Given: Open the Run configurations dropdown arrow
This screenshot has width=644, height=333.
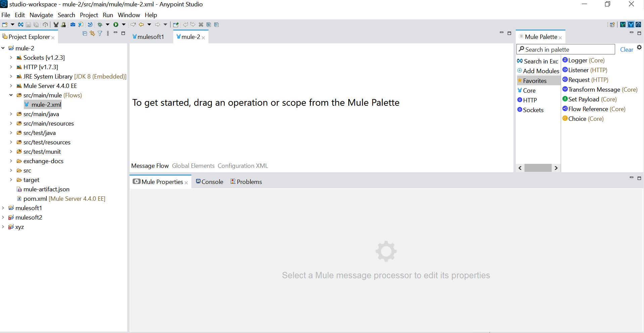Looking at the screenshot, I should 124,25.
